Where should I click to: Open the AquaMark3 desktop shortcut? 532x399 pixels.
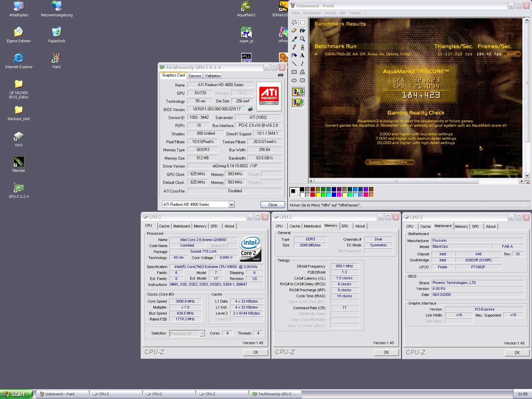tap(246, 9)
